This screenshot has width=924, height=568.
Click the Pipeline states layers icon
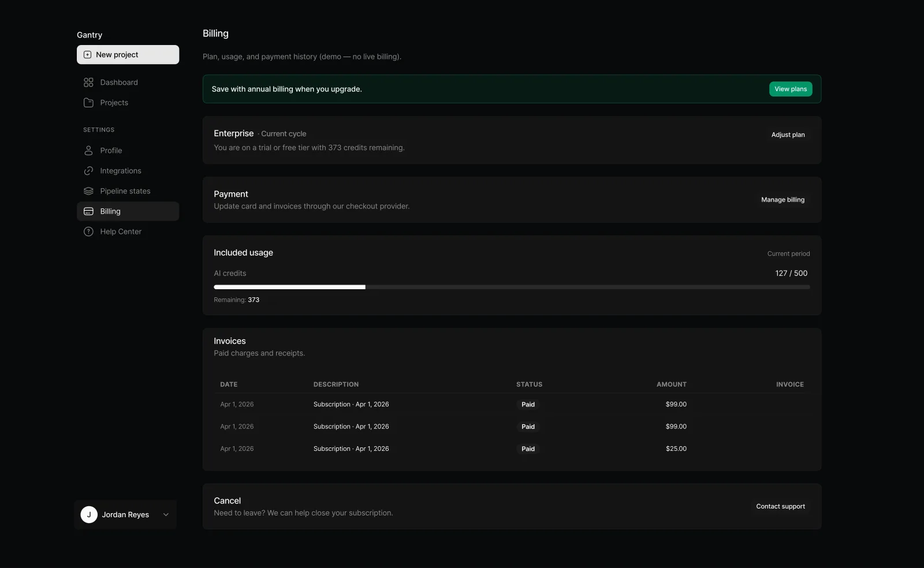point(88,191)
